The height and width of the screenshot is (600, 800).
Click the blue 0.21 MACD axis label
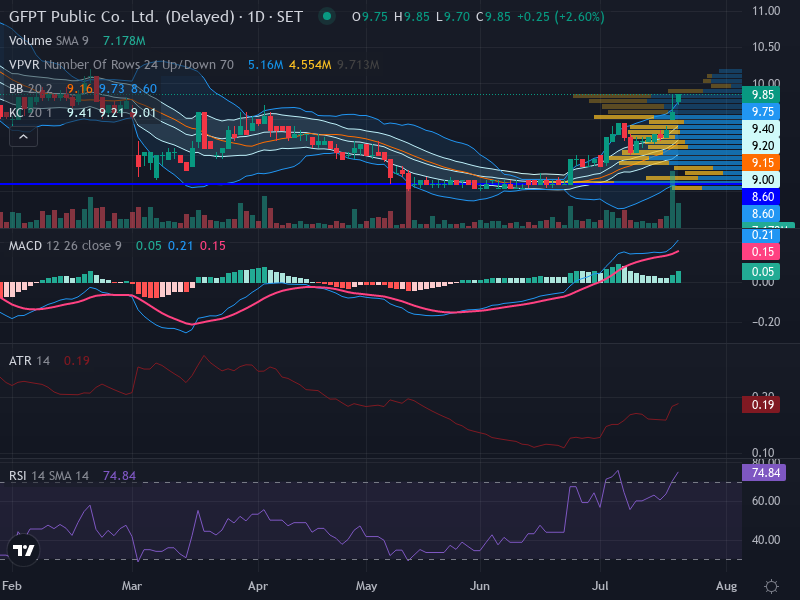[x=762, y=235]
